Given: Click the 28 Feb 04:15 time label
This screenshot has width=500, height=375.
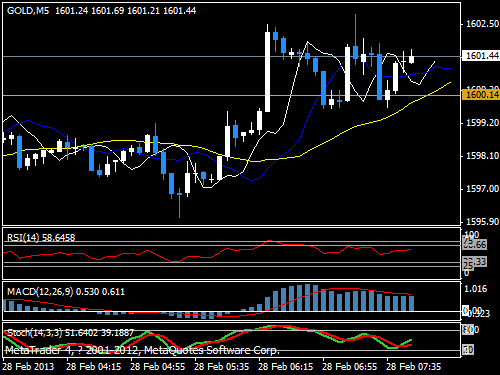Looking at the screenshot, I should [94, 367].
